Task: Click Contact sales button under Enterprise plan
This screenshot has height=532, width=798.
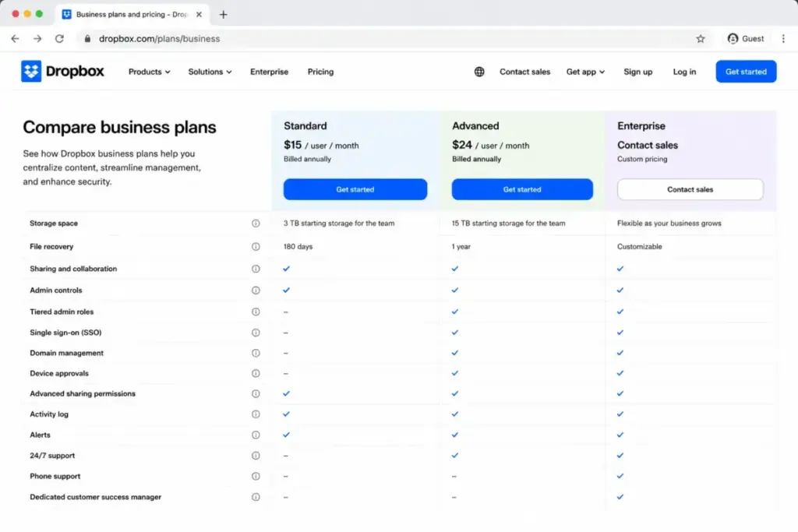Action: point(690,189)
